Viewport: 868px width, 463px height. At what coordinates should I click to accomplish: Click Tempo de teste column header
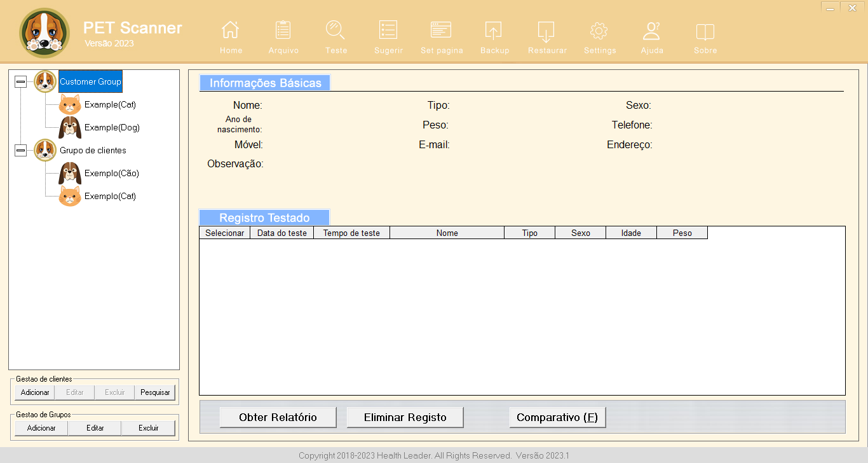click(x=351, y=233)
